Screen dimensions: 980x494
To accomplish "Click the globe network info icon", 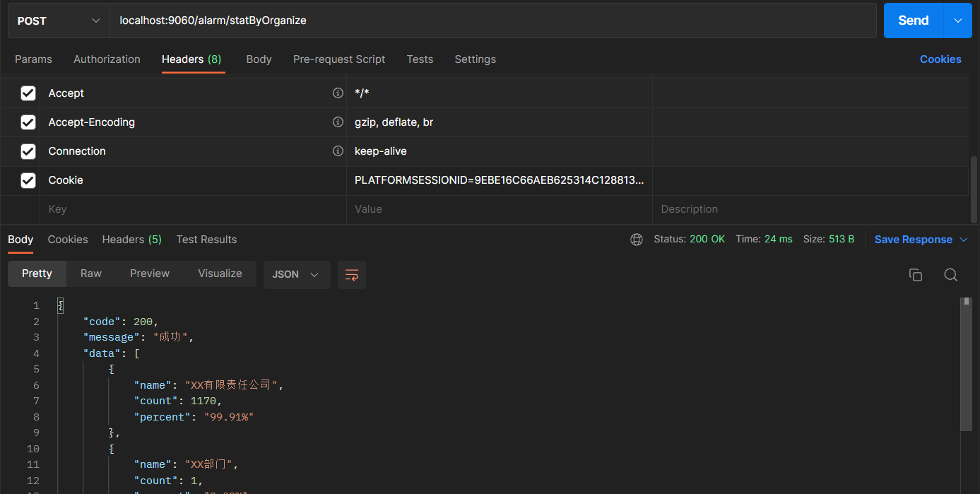I will pos(636,239).
